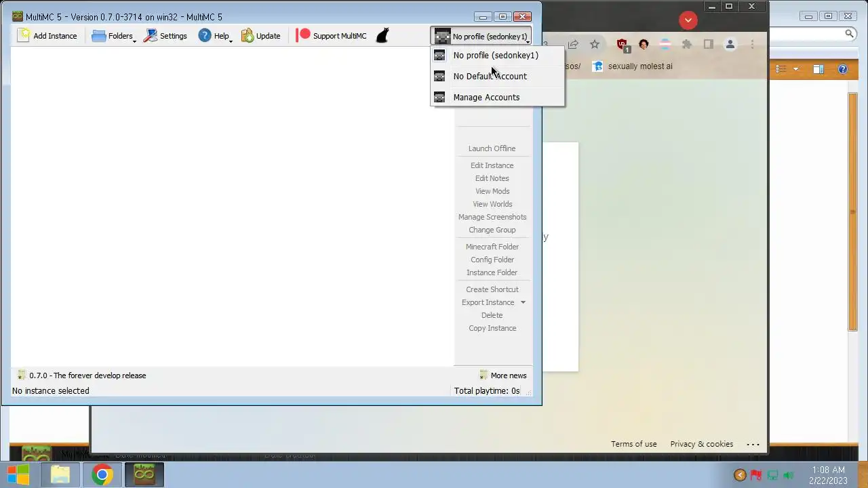Show hidden tray icons arrow

point(740,475)
